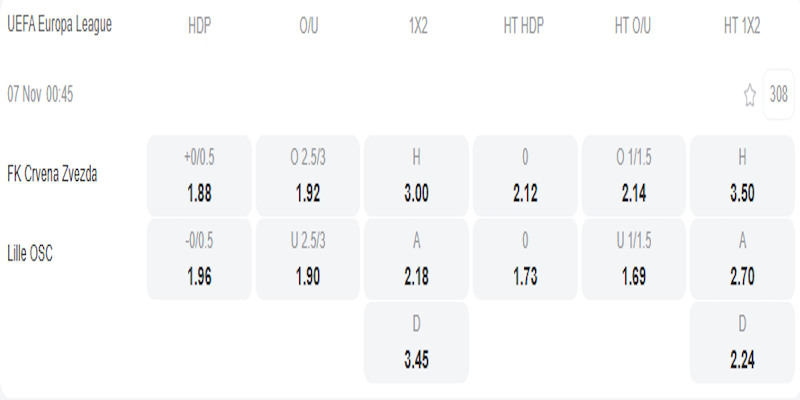Choose the full-time Away win odds 2.18
Screen dimensions: 800x400
tap(416, 258)
